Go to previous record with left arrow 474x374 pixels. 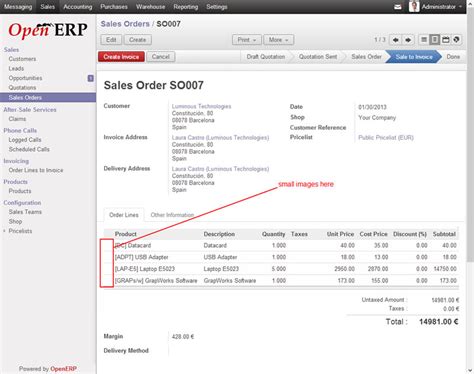point(396,40)
